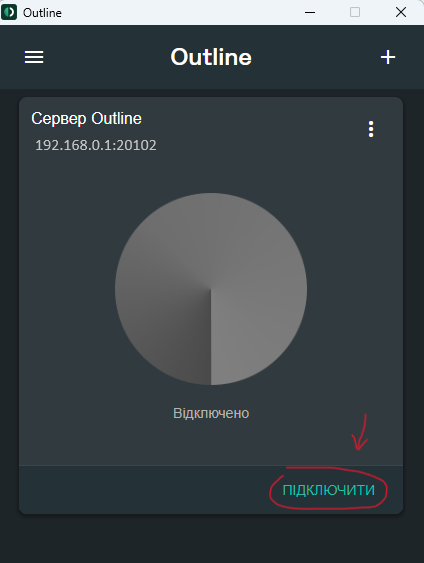Maximize the Outline window

355,12
